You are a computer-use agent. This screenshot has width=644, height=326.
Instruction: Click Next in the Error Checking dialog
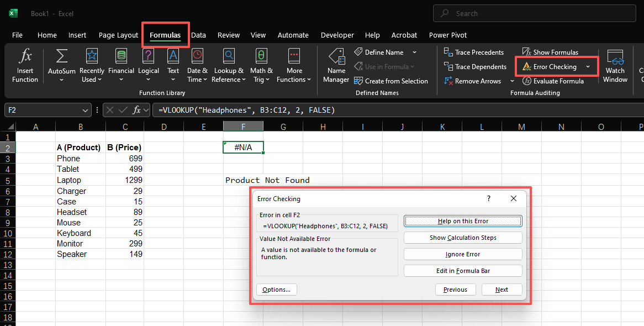coord(502,289)
